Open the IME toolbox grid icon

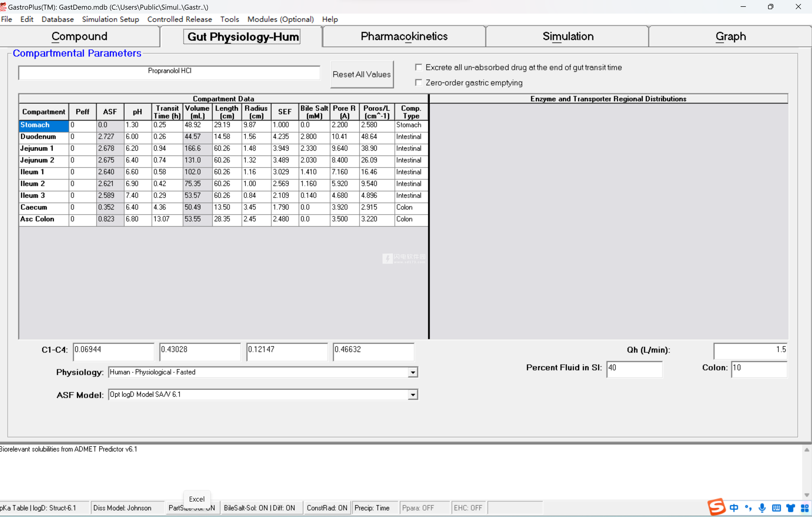tap(805, 508)
